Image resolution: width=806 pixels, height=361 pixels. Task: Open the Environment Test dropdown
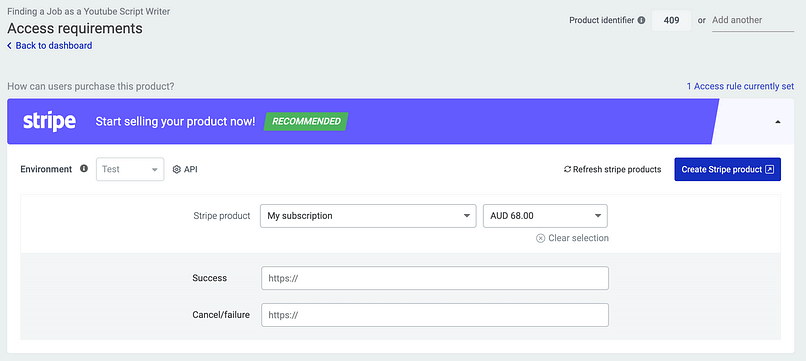130,169
